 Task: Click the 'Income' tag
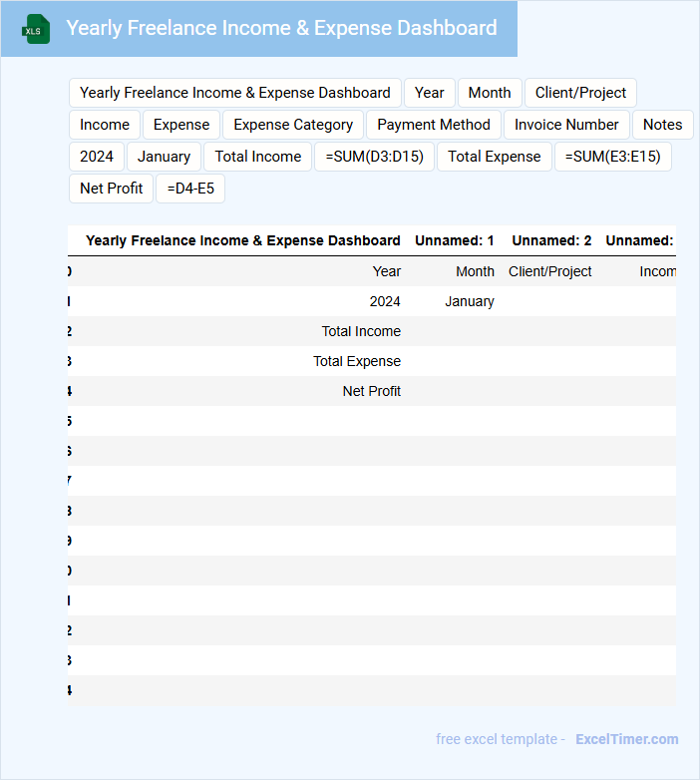(105, 125)
